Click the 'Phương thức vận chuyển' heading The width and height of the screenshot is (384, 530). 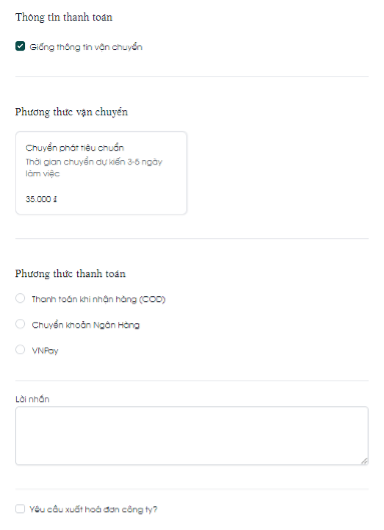71,112
